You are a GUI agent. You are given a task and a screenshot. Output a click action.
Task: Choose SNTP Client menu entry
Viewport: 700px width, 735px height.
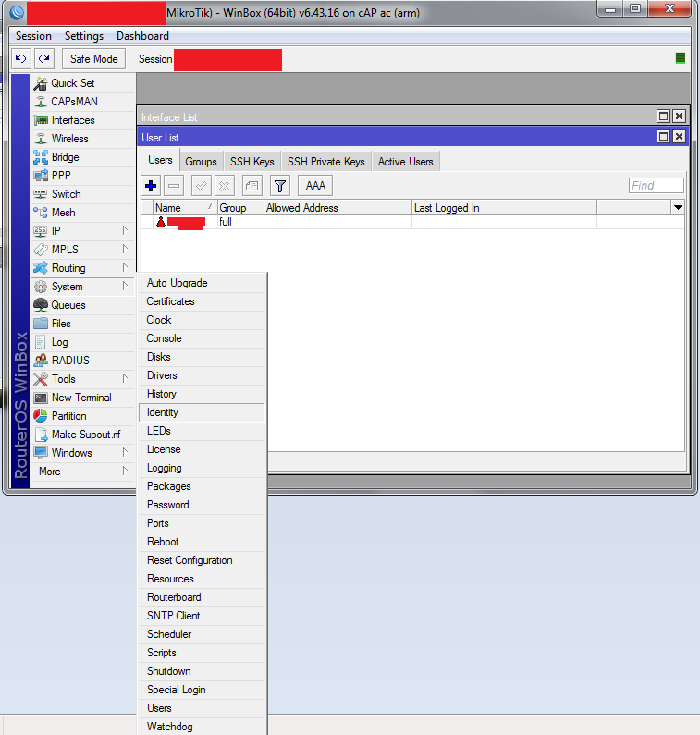pos(203,616)
